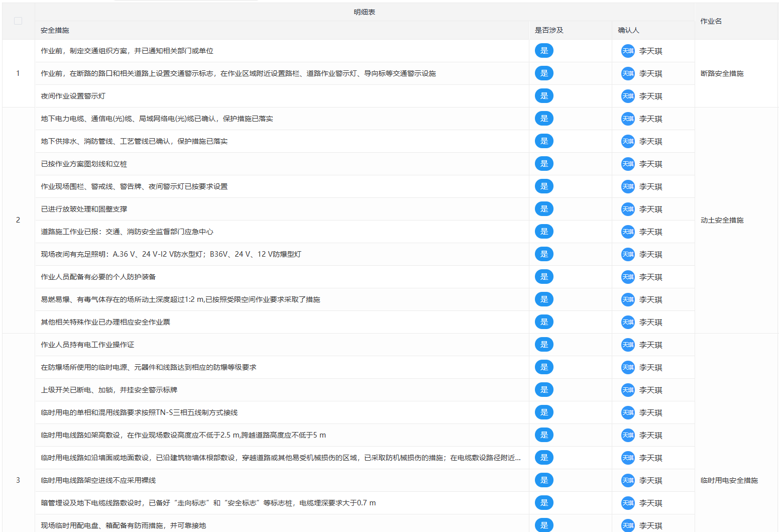Click avatar in 作业人员配备有必要的个人防护装备 row
The width and height of the screenshot is (779, 532).
point(628,277)
